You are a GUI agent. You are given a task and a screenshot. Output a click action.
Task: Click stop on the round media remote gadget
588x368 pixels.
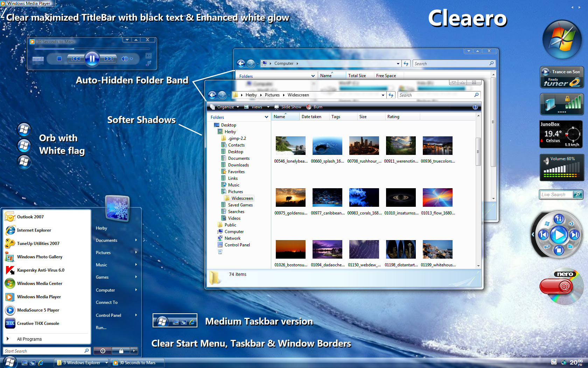(559, 250)
